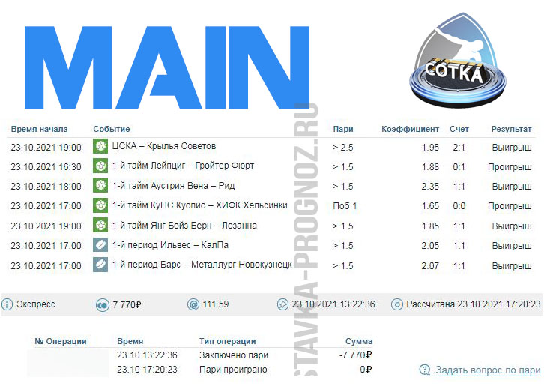This screenshot has width=544, height=392.
Task: Click the Пари проиграно operation
Action: 233,370
